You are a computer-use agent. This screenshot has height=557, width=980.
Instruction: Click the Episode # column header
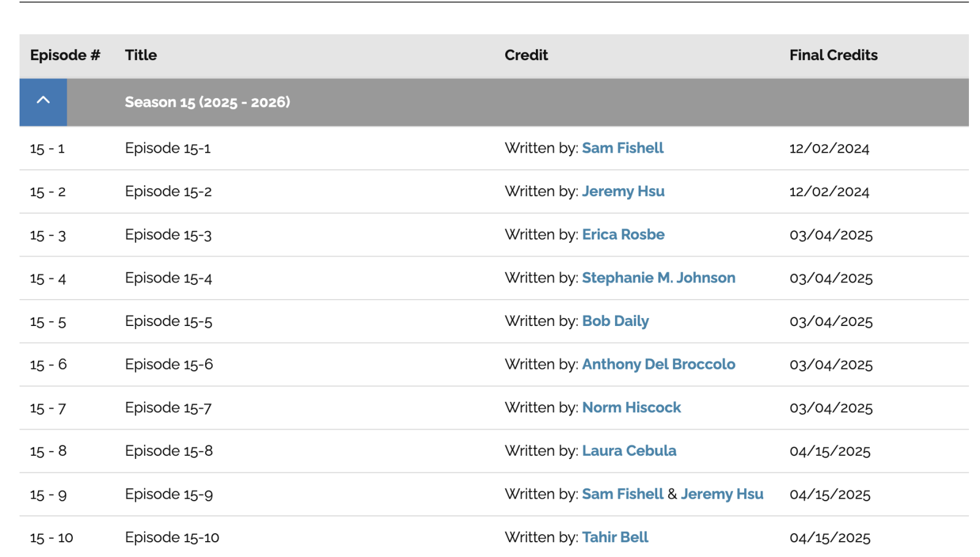coord(65,55)
